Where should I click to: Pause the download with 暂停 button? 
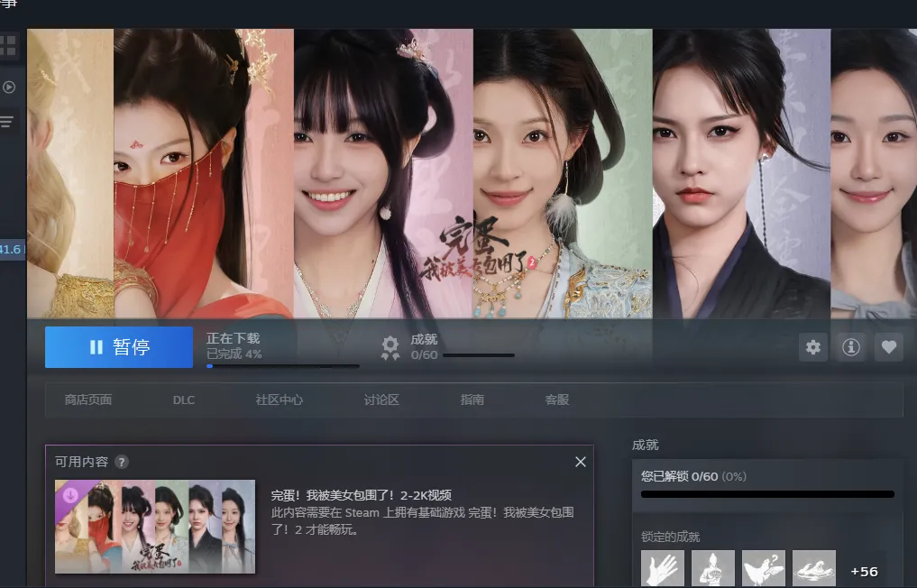[119, 347]
